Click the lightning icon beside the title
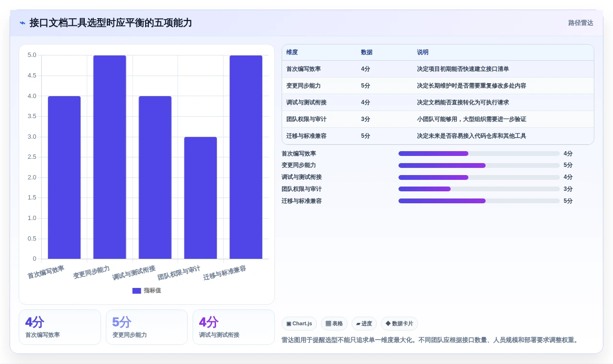The width and height of the screenshot is (613, 364). (x=23, y=23)
